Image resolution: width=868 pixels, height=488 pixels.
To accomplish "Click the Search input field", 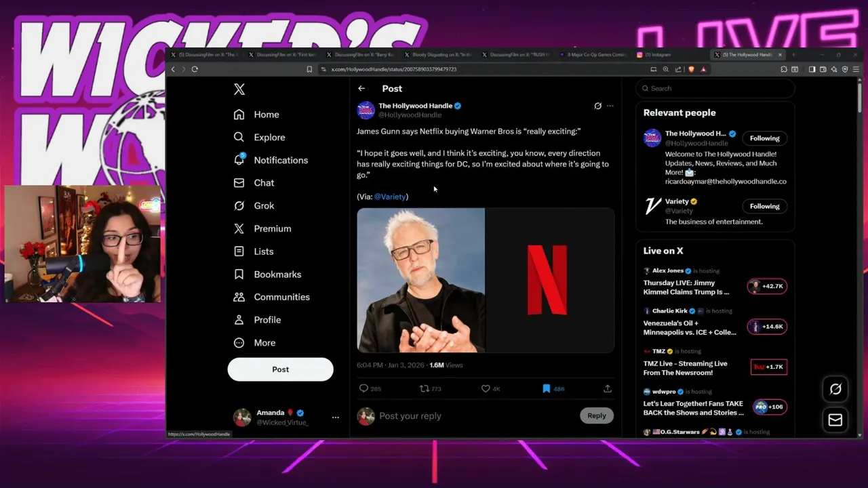I will click(715, 88).
